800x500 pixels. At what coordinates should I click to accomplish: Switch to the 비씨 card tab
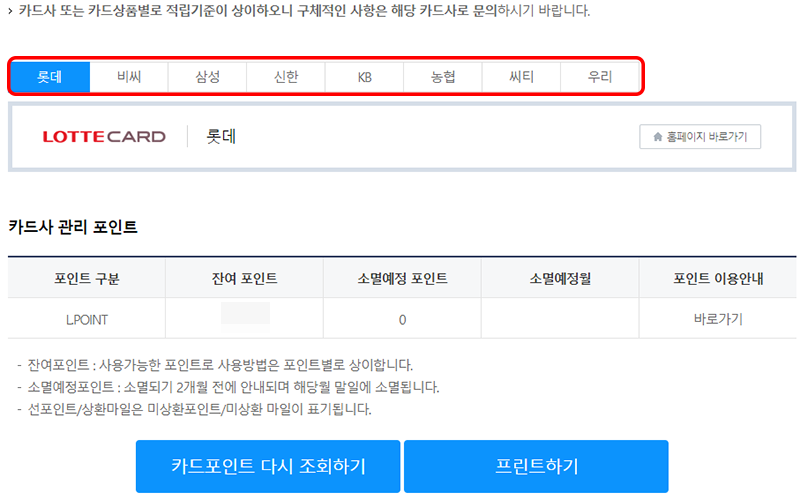[129, 77]
